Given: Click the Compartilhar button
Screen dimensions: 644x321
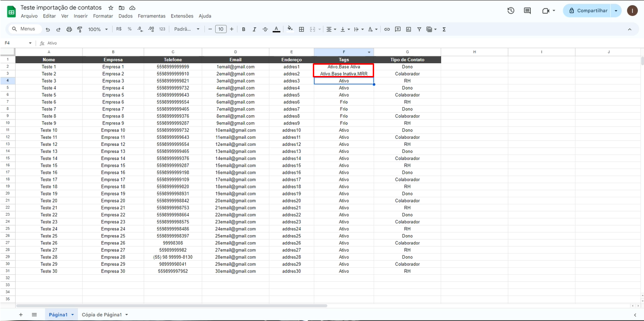Looking at the screenshot, I should 588,10.
